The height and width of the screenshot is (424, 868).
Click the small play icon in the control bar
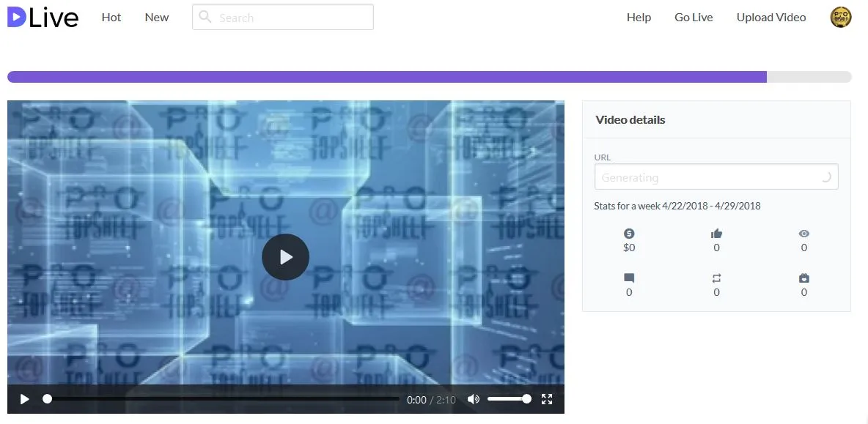click(x=24, y=399)
